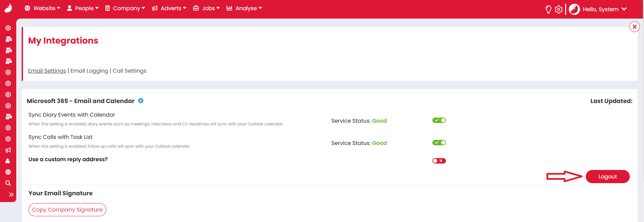Screen dimensions: 644x222
Task: Click the Your Email Signature heading
Action: [61, 193]
